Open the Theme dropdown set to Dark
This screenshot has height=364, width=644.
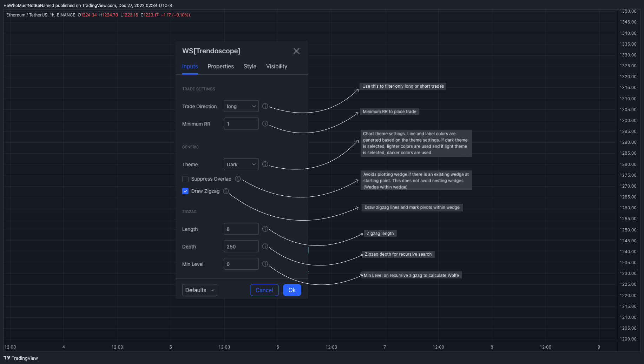pyautogui.click(x=241, y=164)
